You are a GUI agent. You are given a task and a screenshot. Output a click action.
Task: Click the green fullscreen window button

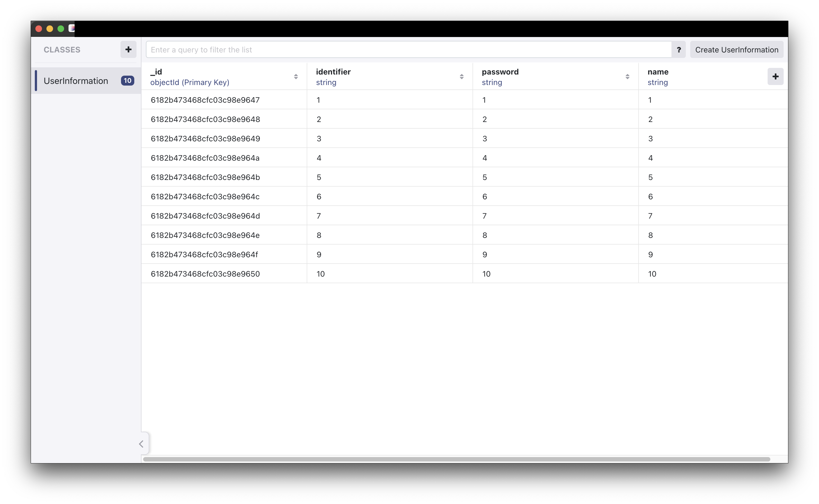(x=61, y=29)
